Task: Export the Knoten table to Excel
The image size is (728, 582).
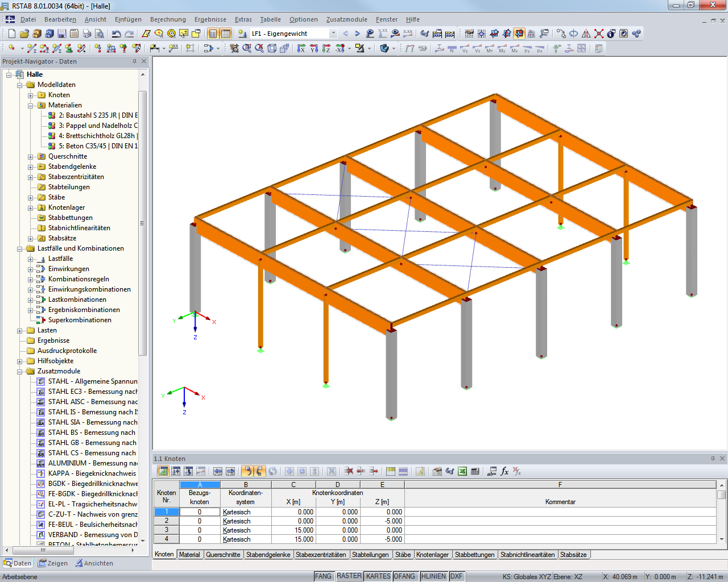Action: [462, 472]
